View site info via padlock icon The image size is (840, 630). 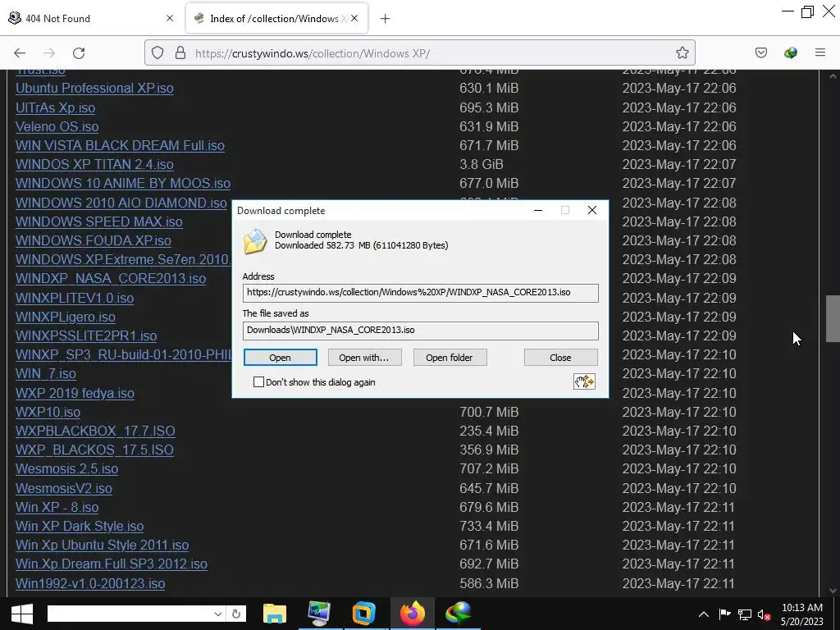[x=180, y=52]
